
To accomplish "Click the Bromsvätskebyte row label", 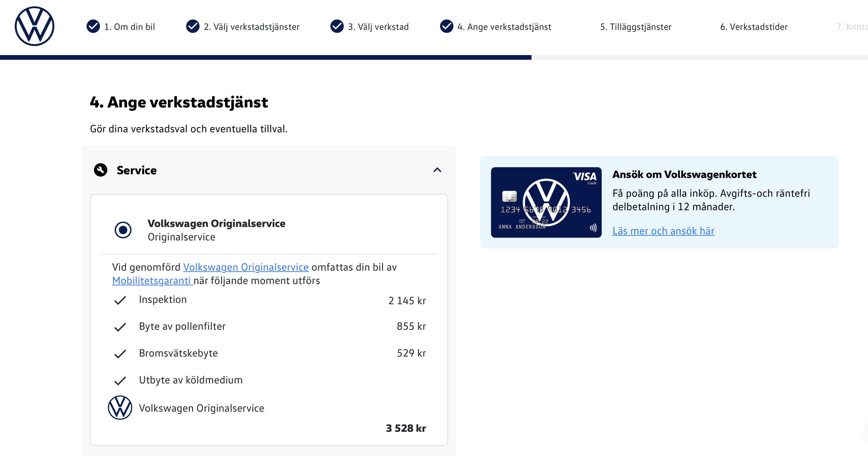I will coord(178,354).
